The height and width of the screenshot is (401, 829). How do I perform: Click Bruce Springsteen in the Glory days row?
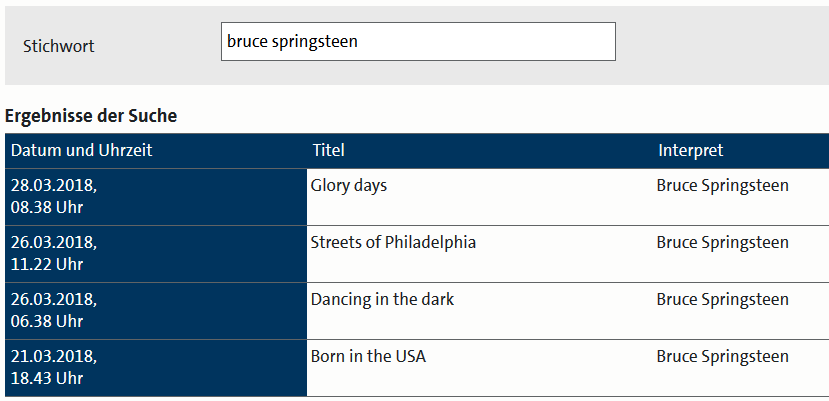click(722, 186)
